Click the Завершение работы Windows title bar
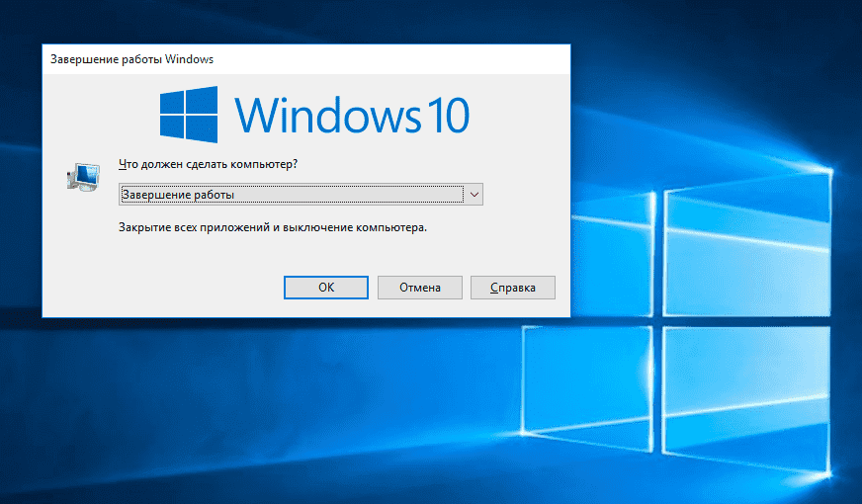The height and width of the screenshot is (504, 862). pos(306,59)
